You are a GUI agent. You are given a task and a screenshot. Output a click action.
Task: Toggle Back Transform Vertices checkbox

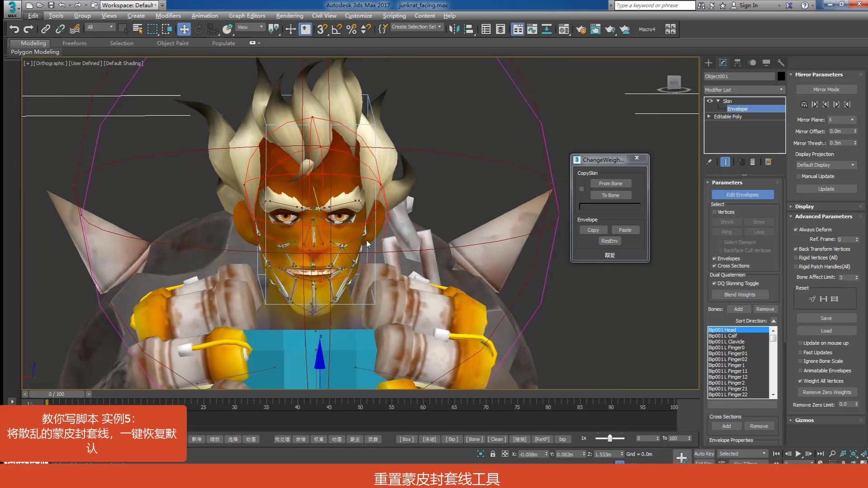(796, 249)
